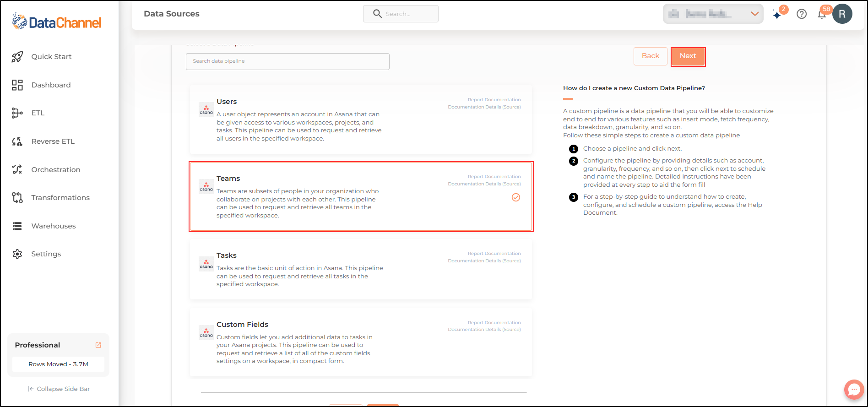Click Rows Moved - 3.7M label
Image resolution: width=868 pixels, height=407 pixels.
pyautogui.click(x=58, y=364)
